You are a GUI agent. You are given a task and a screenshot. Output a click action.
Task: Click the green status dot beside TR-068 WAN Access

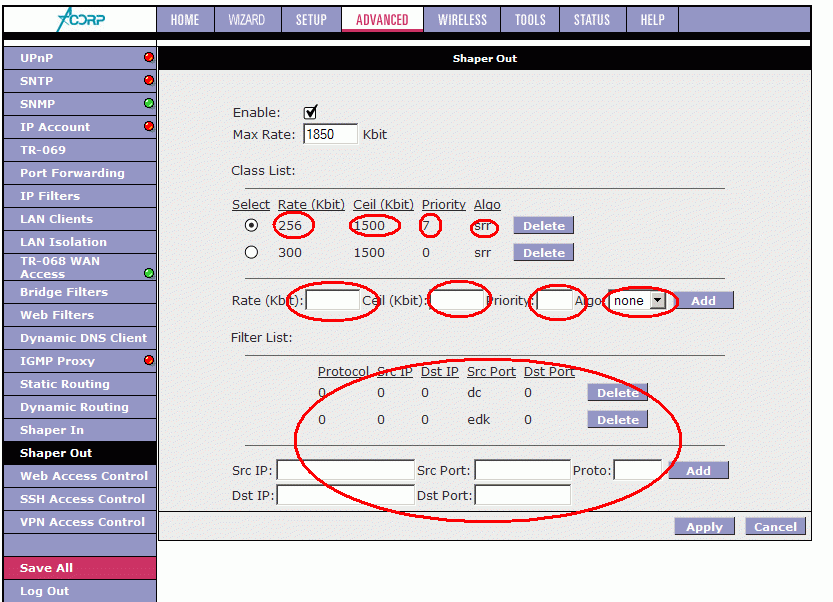pos(149,273)
